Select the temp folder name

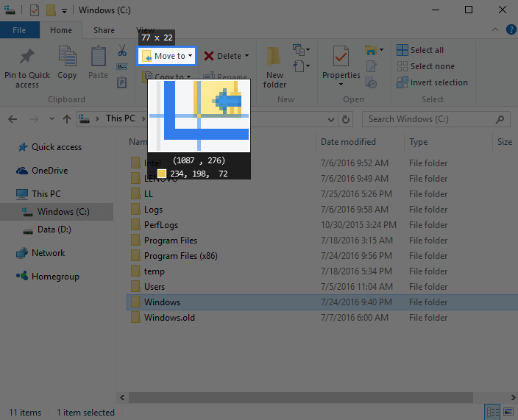pos(154,271)
